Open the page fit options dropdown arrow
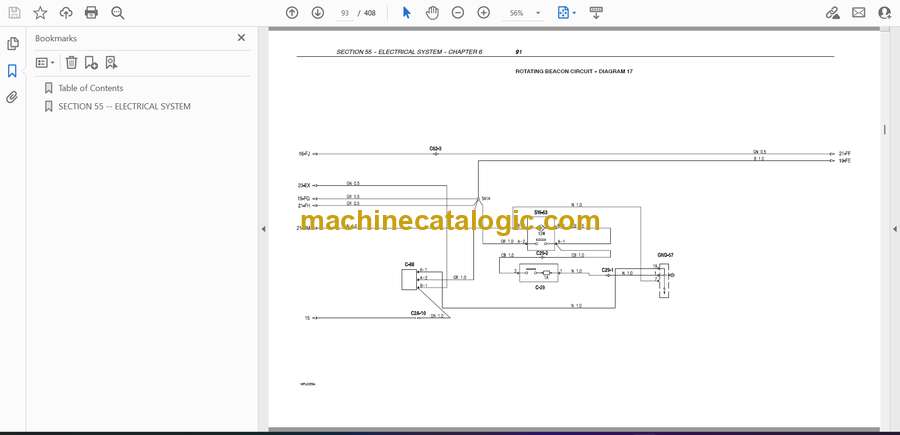The width and height of the screenshot is (900, 435). tap(574, 13)
